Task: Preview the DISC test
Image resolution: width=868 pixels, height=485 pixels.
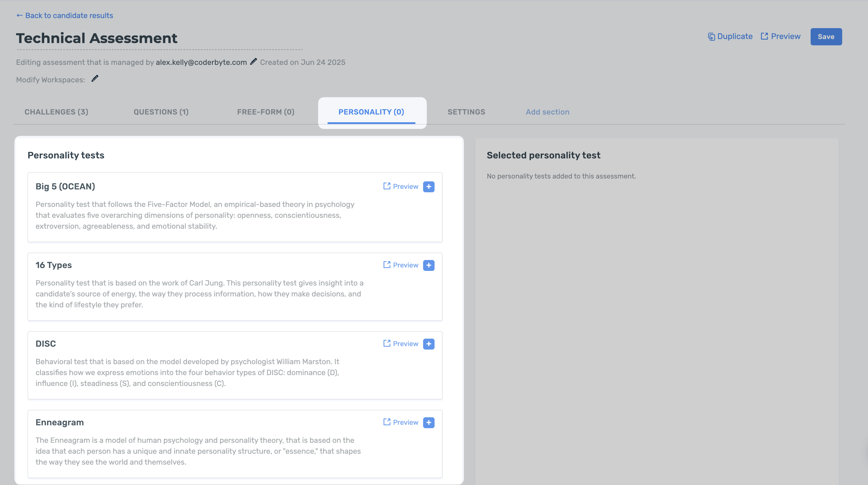Action: point(401,344)
